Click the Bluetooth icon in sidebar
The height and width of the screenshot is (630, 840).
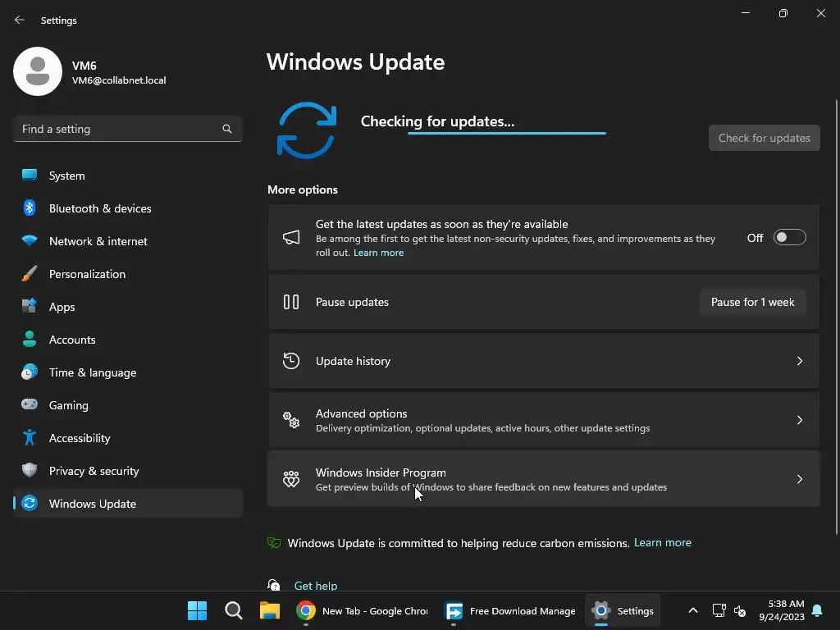[30, 208]
